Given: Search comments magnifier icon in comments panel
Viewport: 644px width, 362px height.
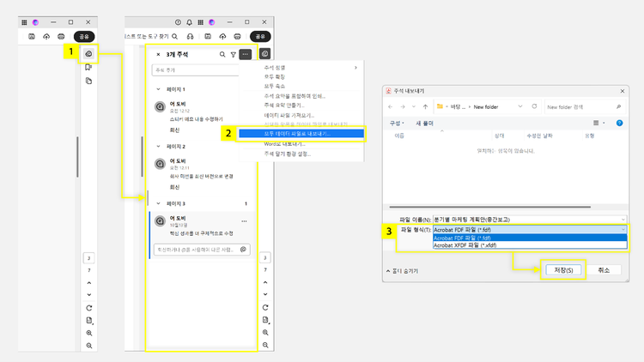Looking at the screenshot, I should click(x=222, y=54).
